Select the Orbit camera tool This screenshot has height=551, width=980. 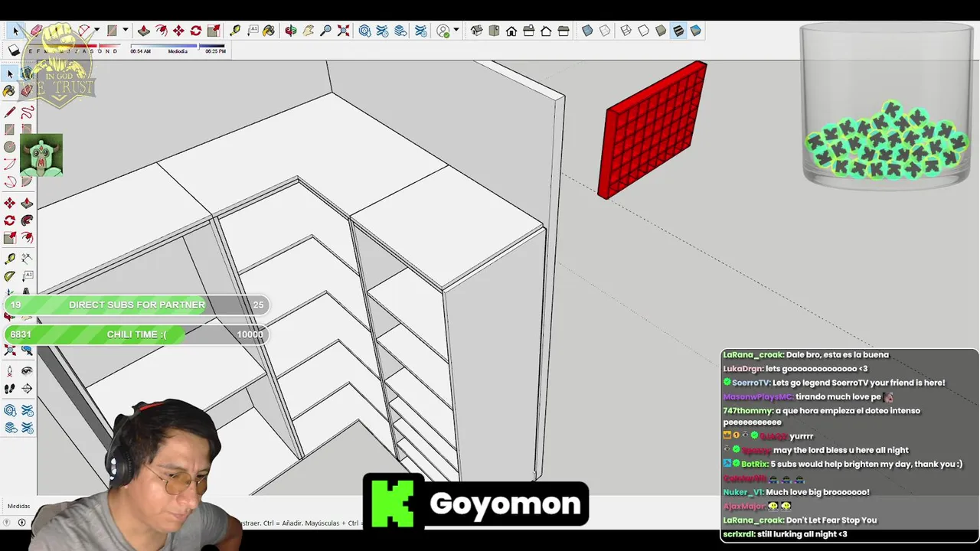pyautogui.click(x=291, y=31)
